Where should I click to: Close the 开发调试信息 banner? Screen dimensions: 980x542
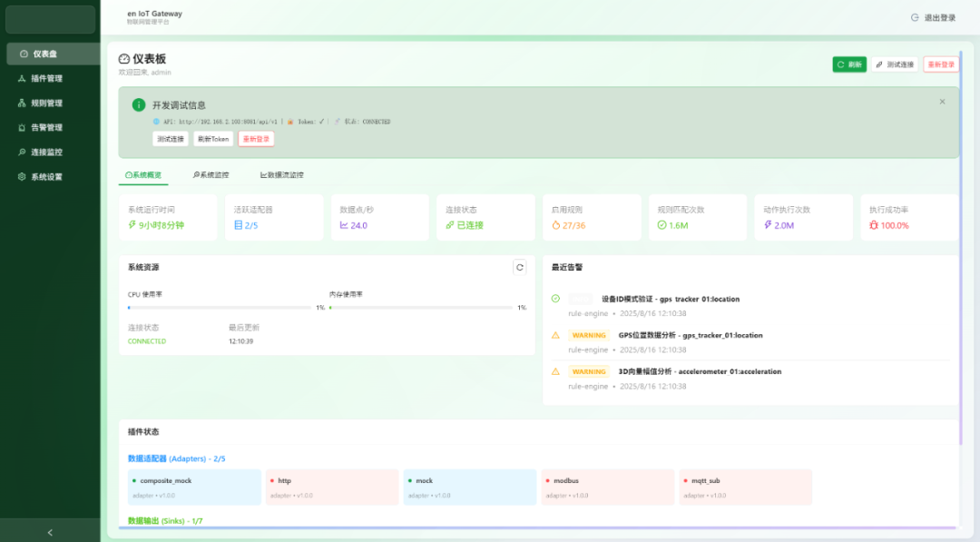(x=942, y=102)
